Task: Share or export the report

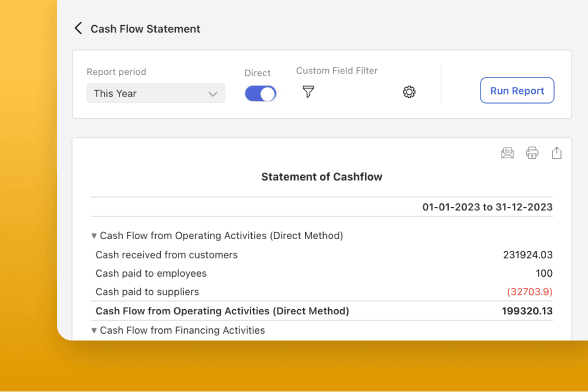Action: 557,153
